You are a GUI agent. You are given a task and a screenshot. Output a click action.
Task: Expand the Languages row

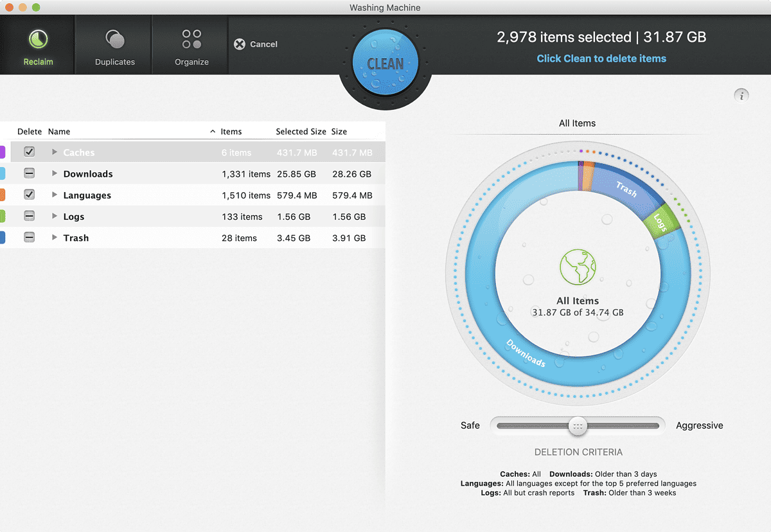pyautogui.click(x=55, y=195)
